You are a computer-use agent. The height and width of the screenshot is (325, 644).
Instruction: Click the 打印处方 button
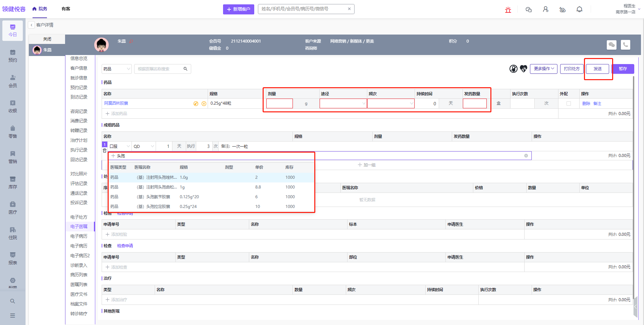[572, 69]
